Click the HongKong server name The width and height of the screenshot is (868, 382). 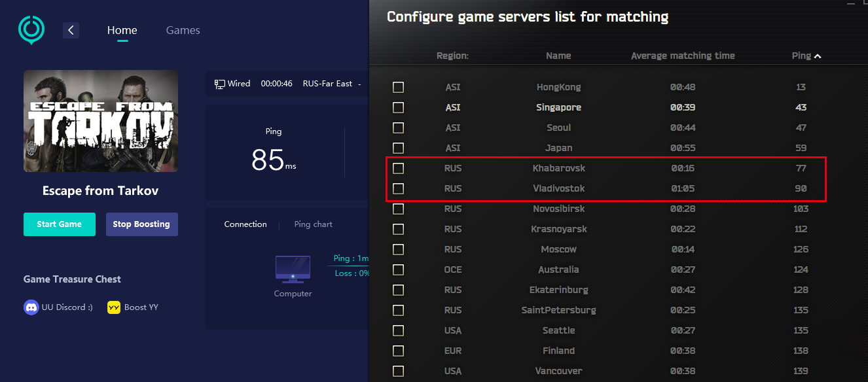(x=558, y=87)
